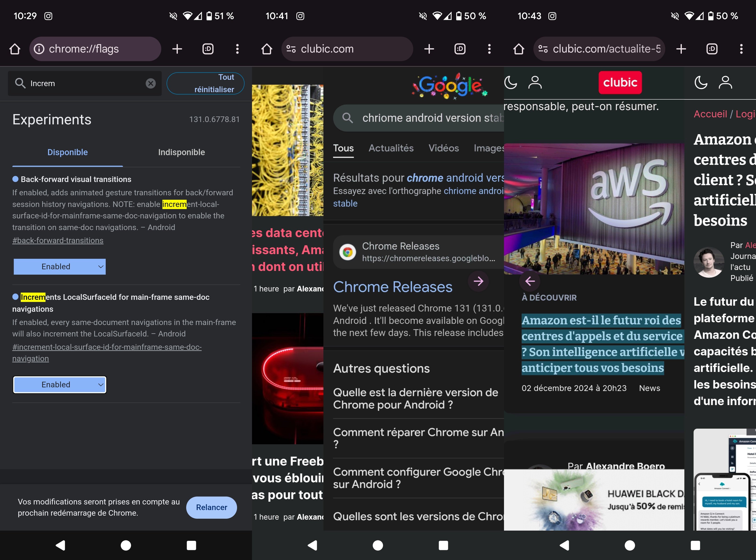The width and height of the screenshot is (756, 560).
Task: Switch to the Indisponible tab in Experiments
Action: (181, 152)
